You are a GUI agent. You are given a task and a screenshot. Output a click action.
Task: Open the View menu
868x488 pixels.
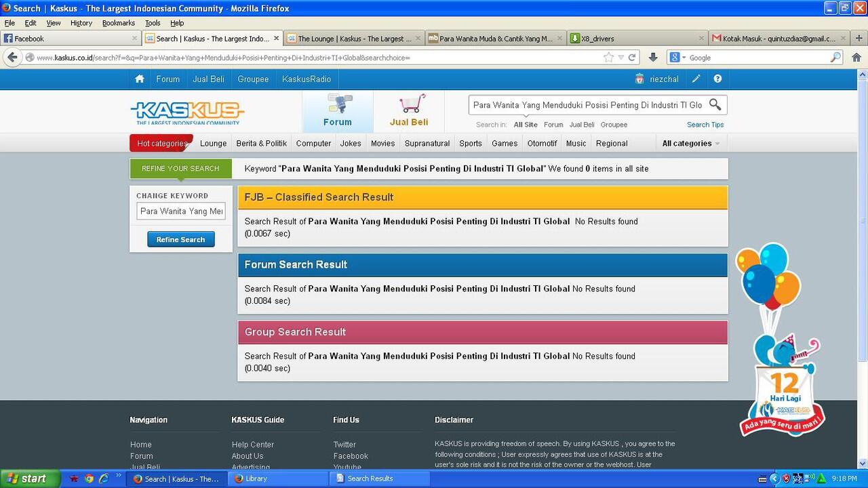[x=54, y=23]
